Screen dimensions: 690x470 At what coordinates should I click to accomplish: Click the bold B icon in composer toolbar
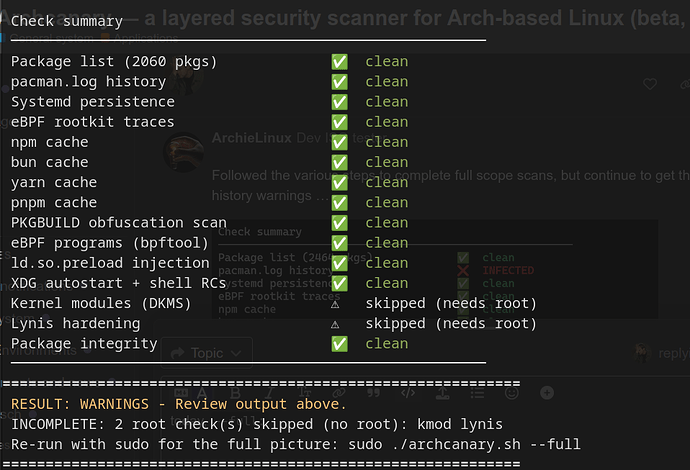tap(235, 393)
